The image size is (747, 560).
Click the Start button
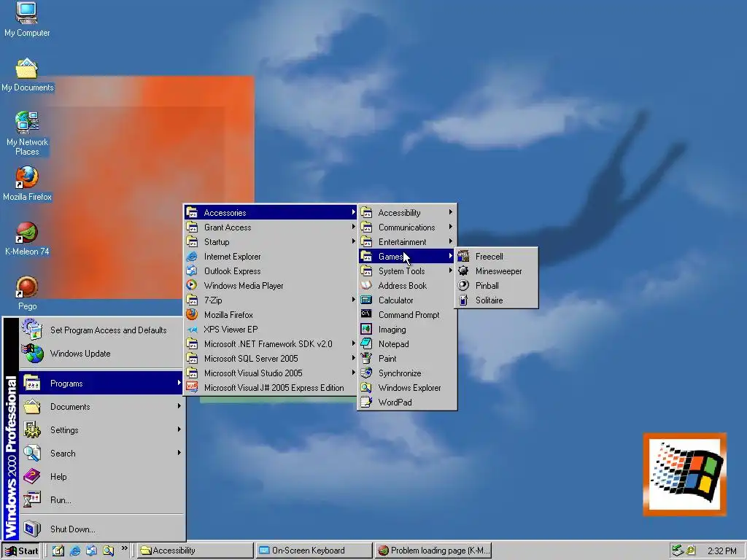point(21,551)
